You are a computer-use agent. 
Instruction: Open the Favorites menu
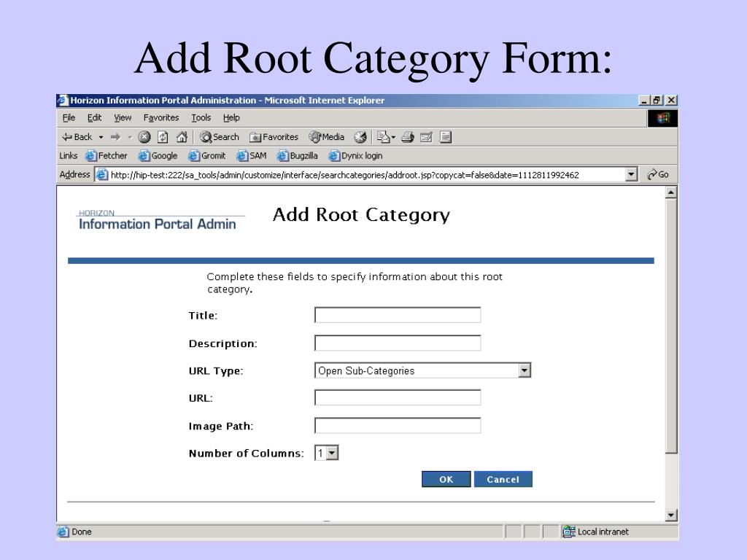tap(161, 117)
